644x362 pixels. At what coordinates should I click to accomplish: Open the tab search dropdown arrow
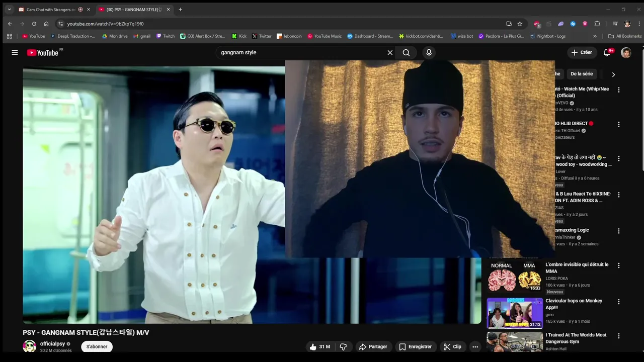click(x=9, y=10)
